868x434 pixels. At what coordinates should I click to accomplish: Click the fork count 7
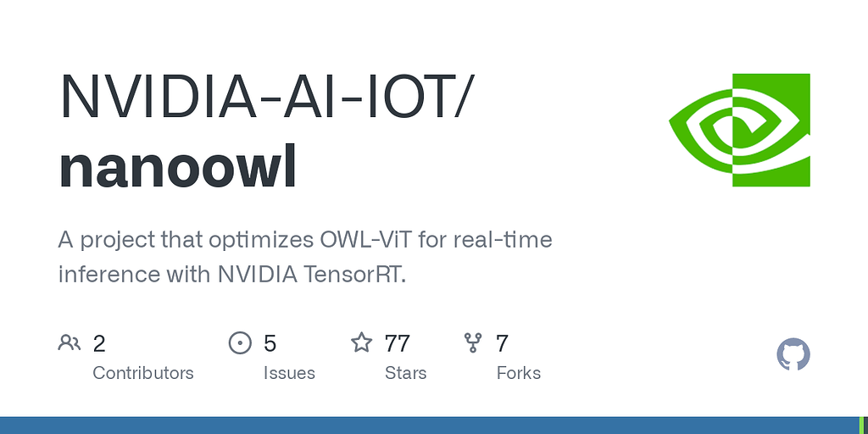502,343
